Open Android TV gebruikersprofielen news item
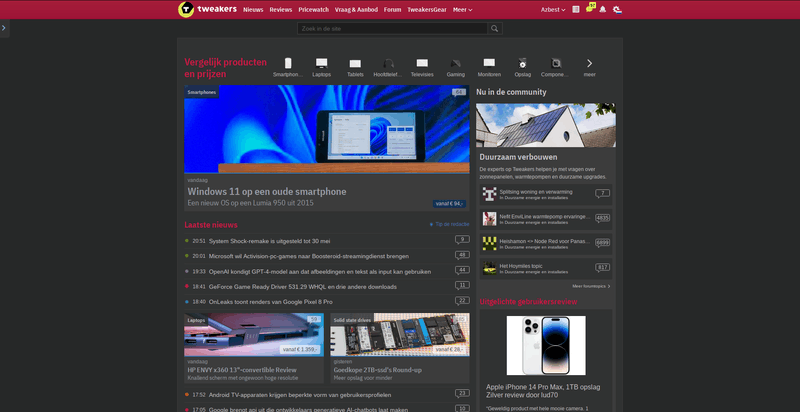800x412 pixels. coord(300,395)
